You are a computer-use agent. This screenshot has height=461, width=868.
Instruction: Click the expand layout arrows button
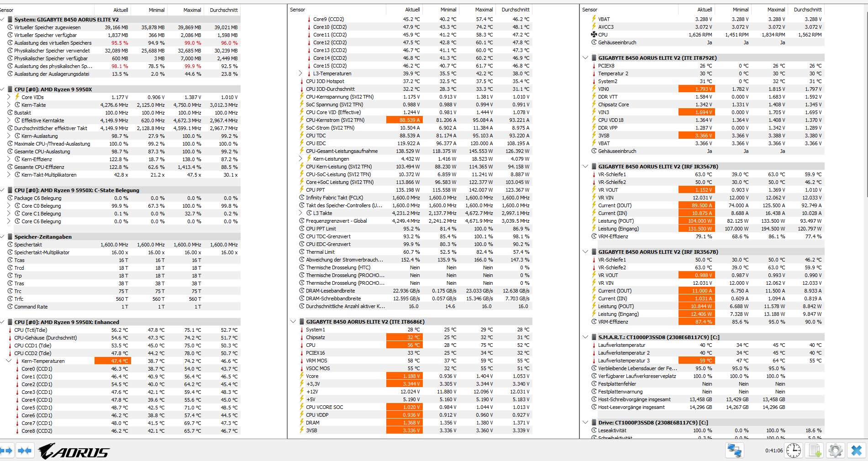pos(6,451)
